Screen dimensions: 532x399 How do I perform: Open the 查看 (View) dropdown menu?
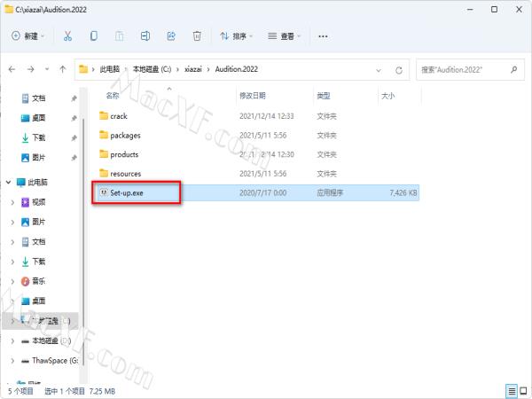(x=285, y=36)
